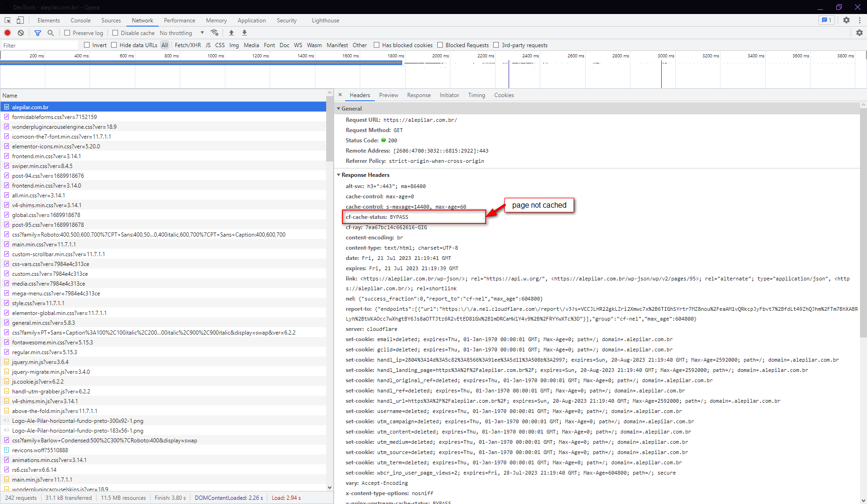Switch to the Console panel tab
Image resolution: width=867 pixels, height=504 pixels.
[80, 21]
